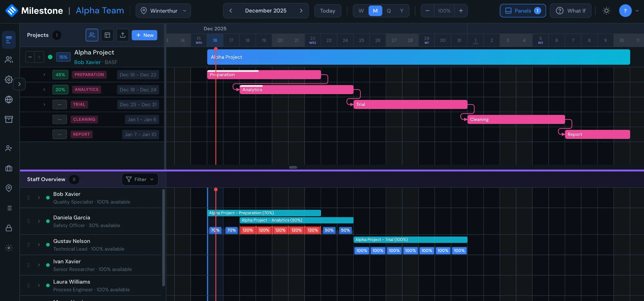
Task: Click the upload icon in the Projects panel
Action: (123, 35)
